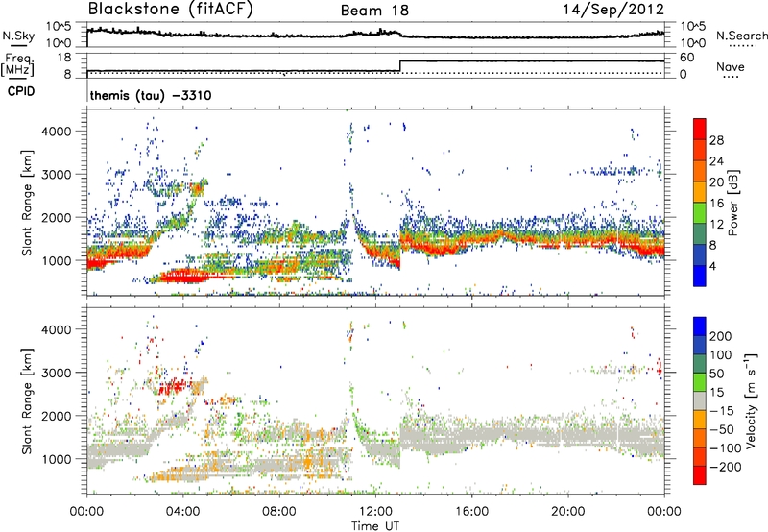Click the "Power [dB]" color bar title
768x532 pixels.
pos(732,203)
